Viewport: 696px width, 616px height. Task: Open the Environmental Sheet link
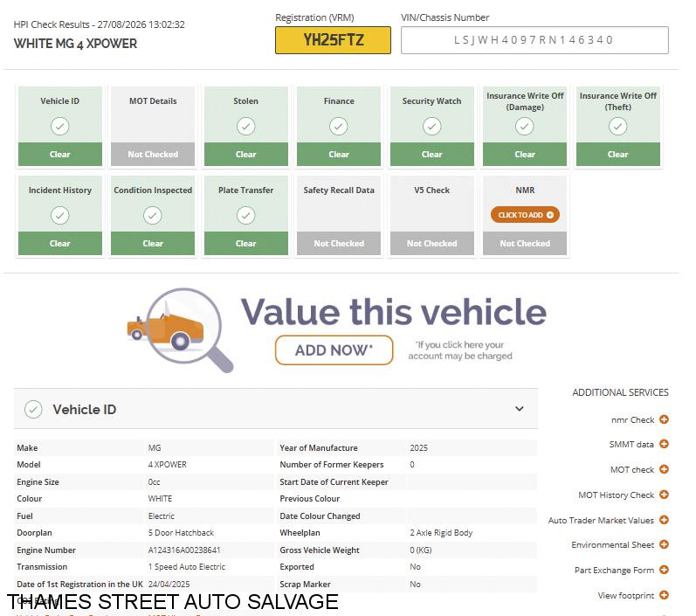click(x=612, y=544)
